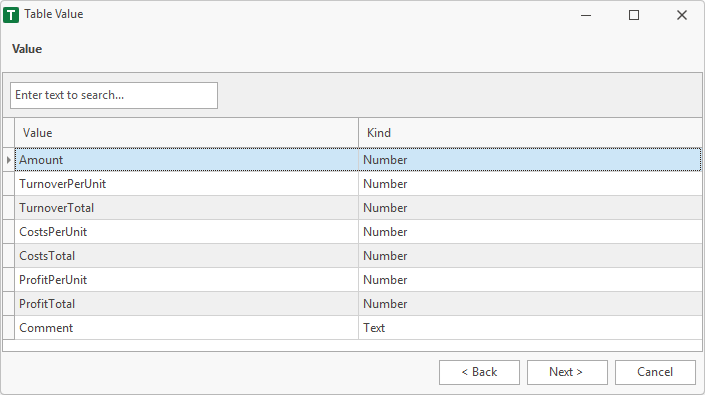Click the Number kind cell for Amount

(530, 160)
